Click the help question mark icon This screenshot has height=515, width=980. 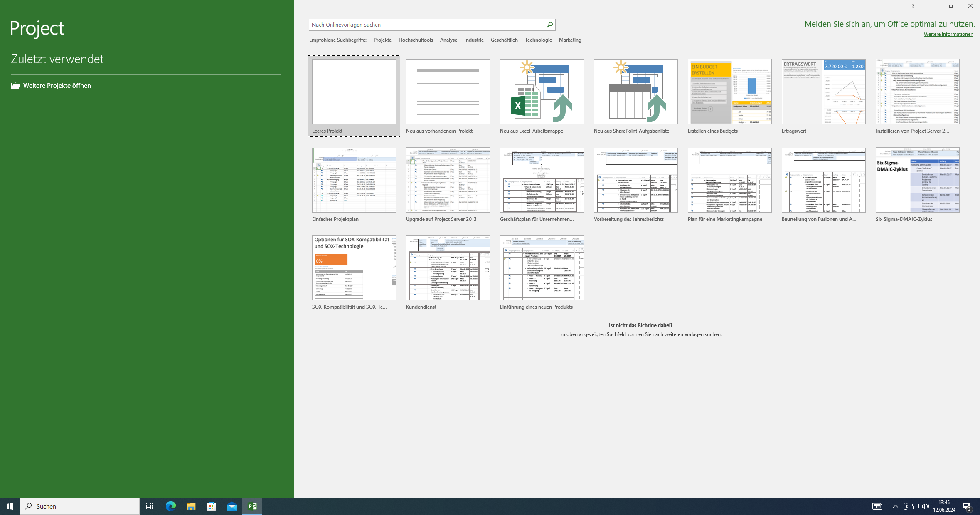pyautogui.click(x=913, y=6)
